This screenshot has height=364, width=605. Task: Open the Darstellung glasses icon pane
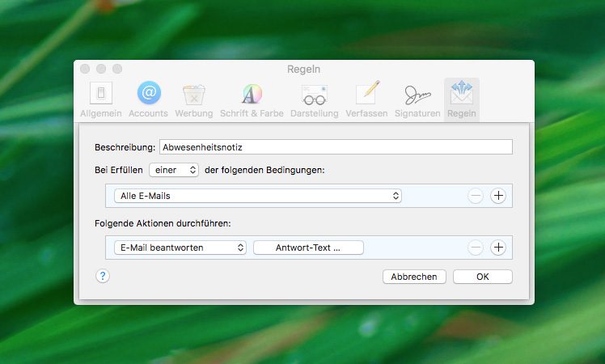click(314, 99)
